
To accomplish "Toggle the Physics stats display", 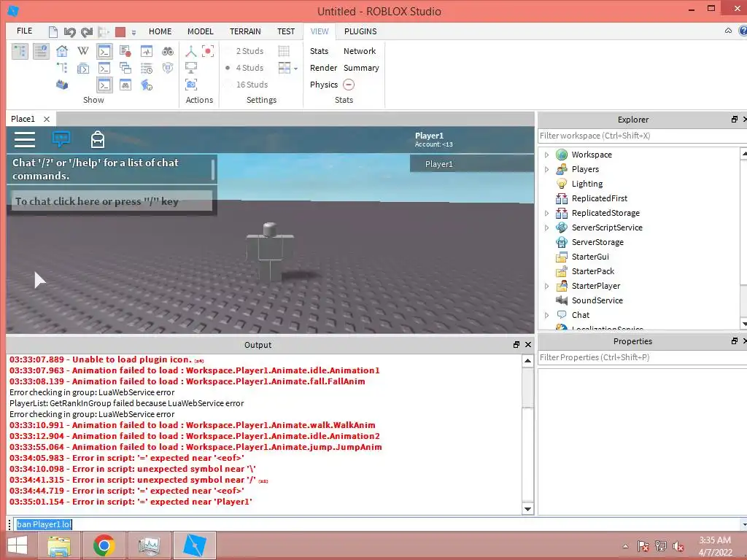I will pos(323,85).
